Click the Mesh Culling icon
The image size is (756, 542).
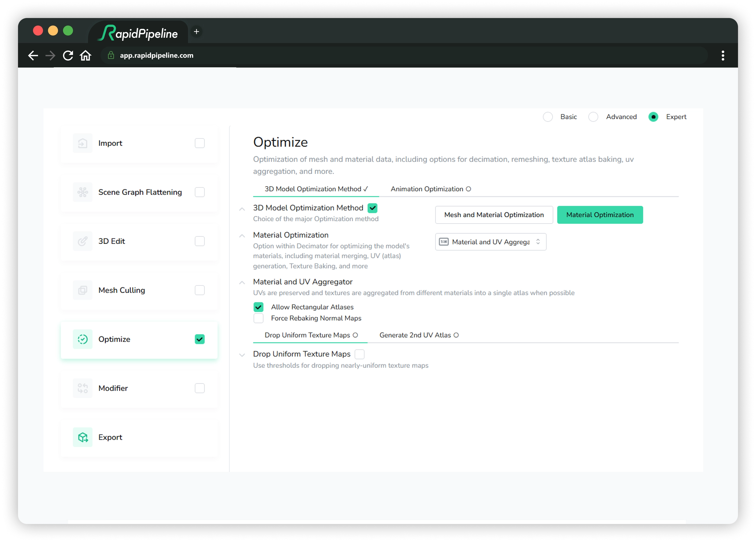[82, 290]
